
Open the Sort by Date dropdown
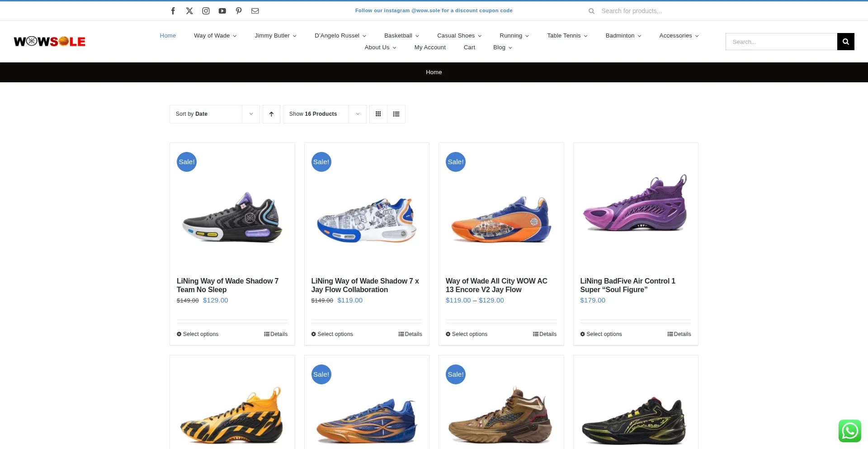coord(214,114)
